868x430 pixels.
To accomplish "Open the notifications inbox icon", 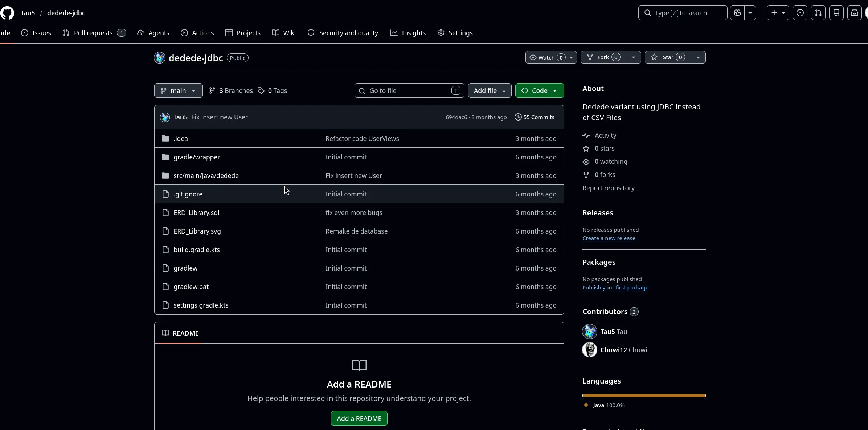I will (x=855, y=13).
